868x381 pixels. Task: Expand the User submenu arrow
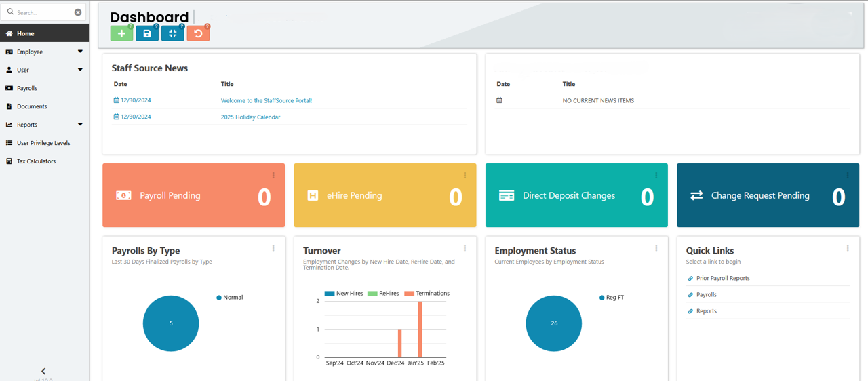(x=80, y=70)
